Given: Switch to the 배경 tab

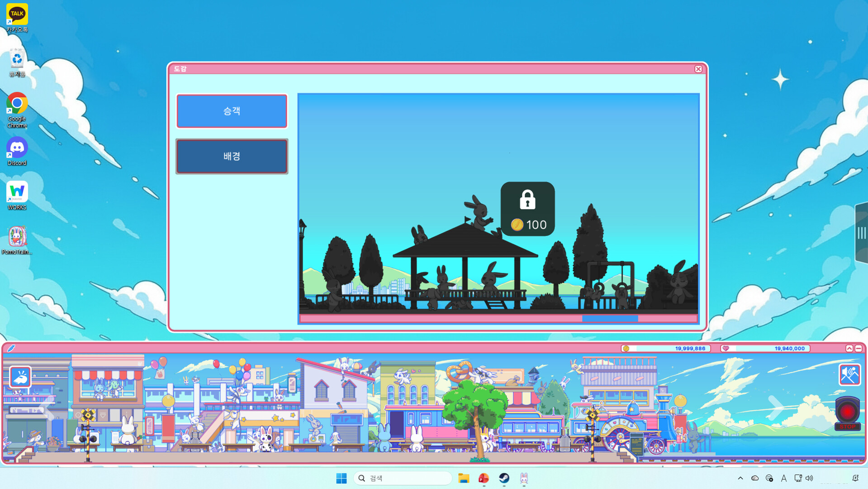Looking at the screenshot, I should click(232, 156).
